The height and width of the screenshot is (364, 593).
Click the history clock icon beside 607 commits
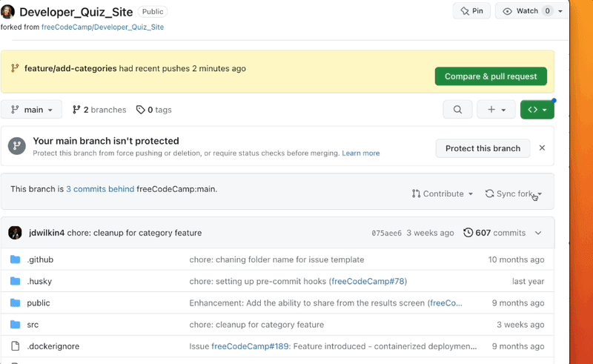coord(468,232)
